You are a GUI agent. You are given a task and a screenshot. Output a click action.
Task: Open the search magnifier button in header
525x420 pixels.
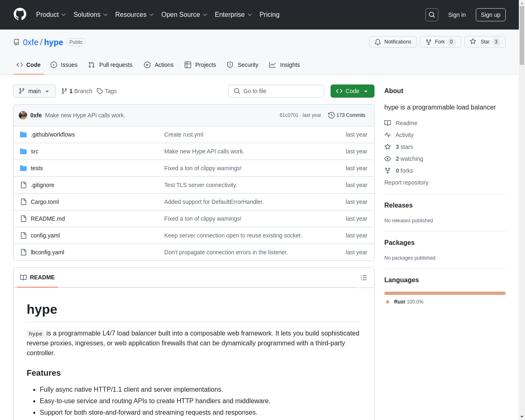(x=432, y=15)
